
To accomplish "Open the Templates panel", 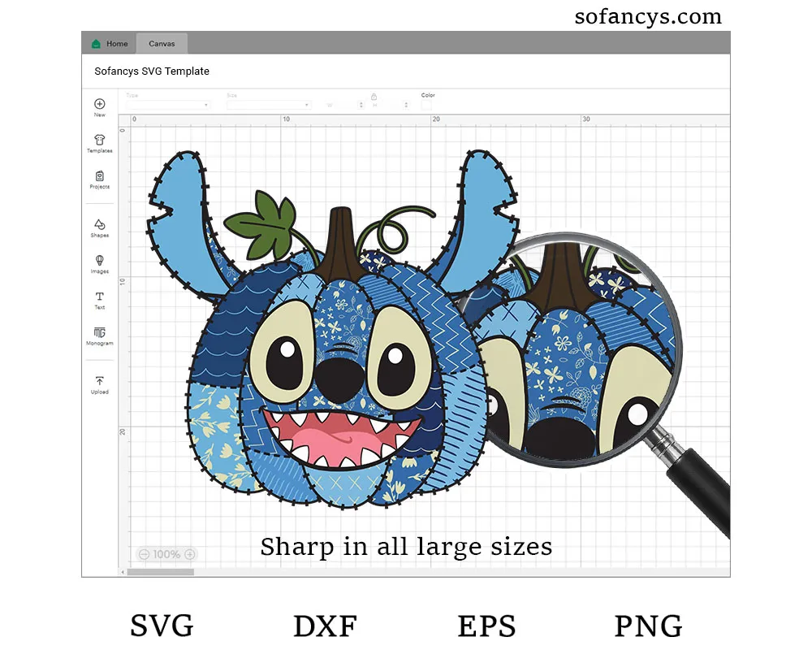I will point(100,144).
